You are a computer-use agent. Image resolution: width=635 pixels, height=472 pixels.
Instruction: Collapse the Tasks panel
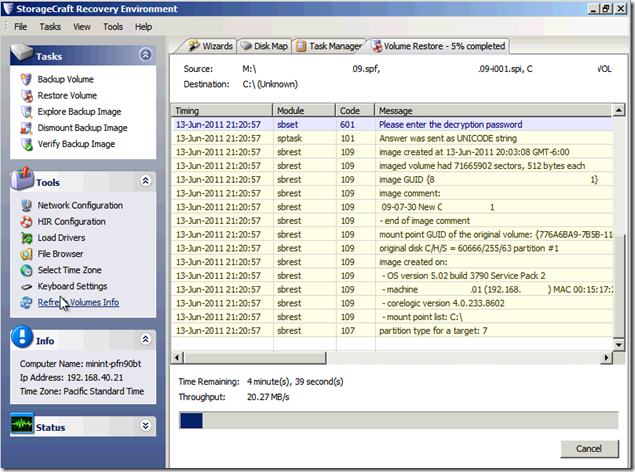pyautogui.click(x=146, y=54)
